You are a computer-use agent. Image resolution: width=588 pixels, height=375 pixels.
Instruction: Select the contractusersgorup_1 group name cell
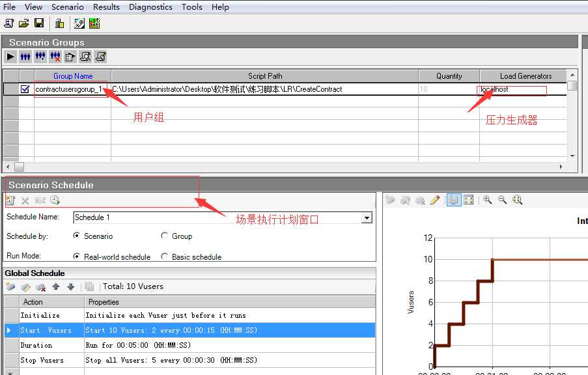[72, 89]
